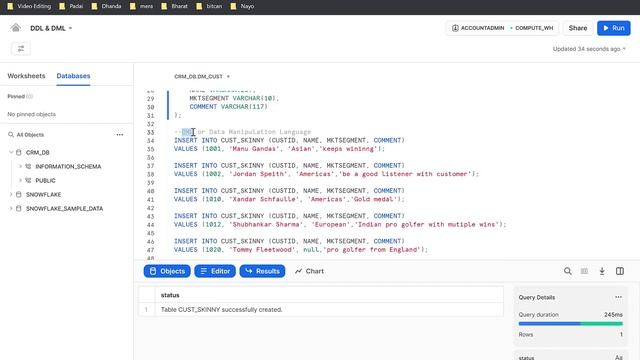
Task: Download the query results
Action: [602, 271]
